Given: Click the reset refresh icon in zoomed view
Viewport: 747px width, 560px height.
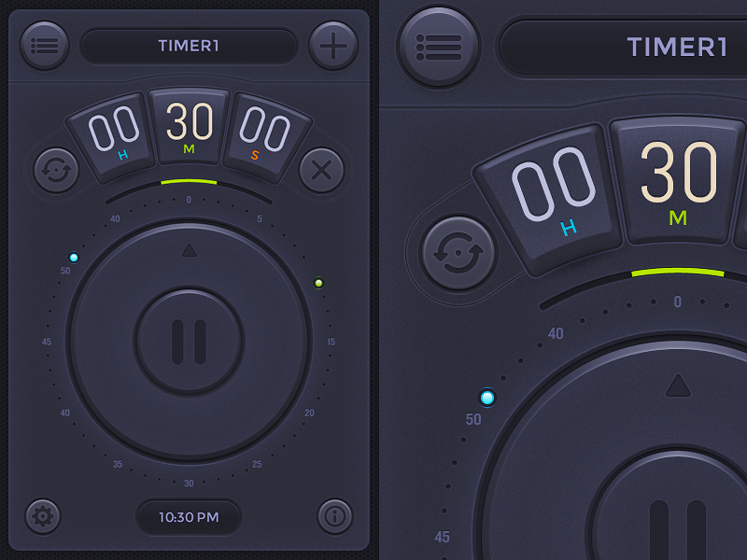Looking at the screenshot, I should [458, 253].
